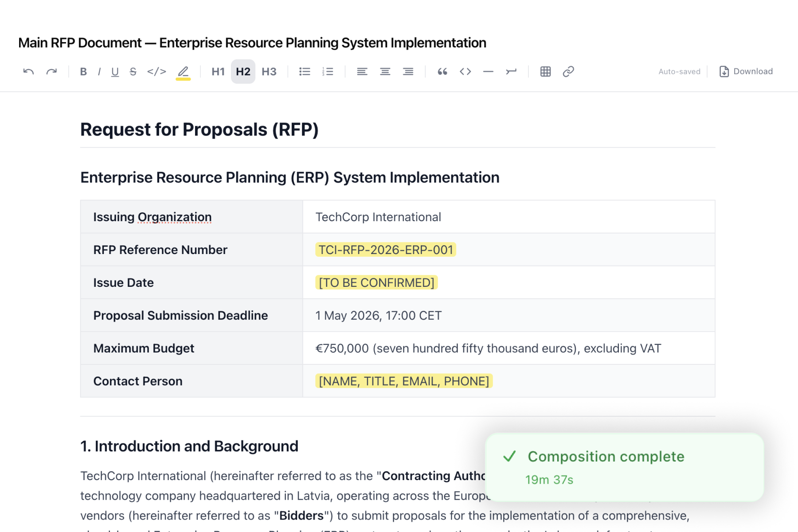Insert a table
The image size is (798, 532).
pyautogui.click(x=545, y=71)
